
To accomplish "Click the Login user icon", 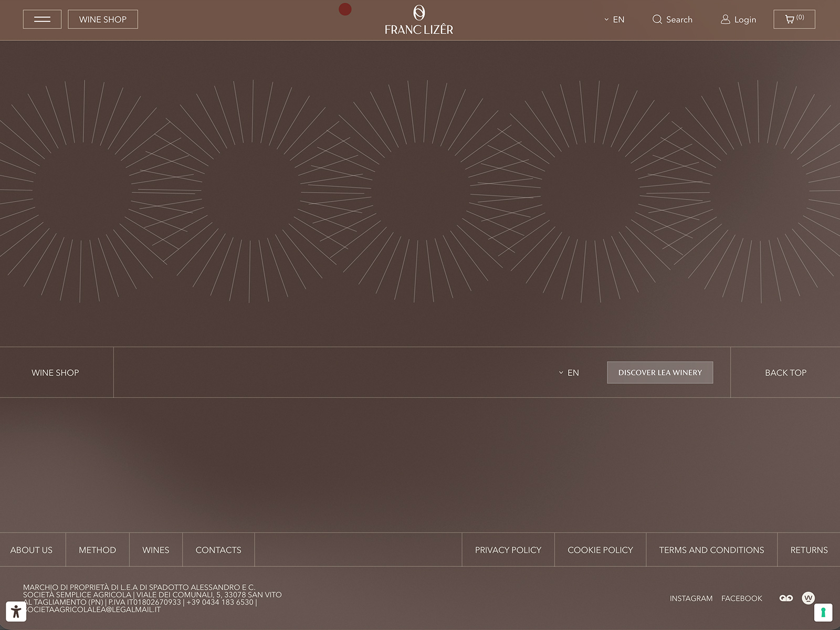I will click(726, 19).
